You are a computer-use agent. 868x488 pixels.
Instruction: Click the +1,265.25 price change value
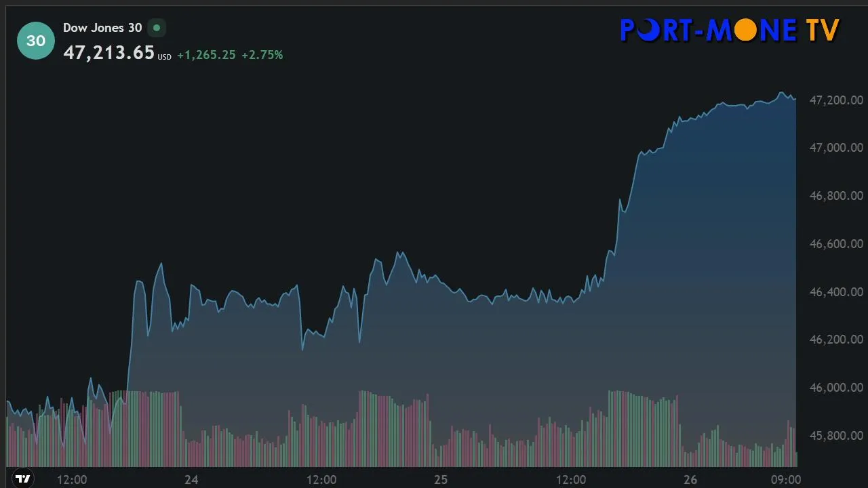206,55
